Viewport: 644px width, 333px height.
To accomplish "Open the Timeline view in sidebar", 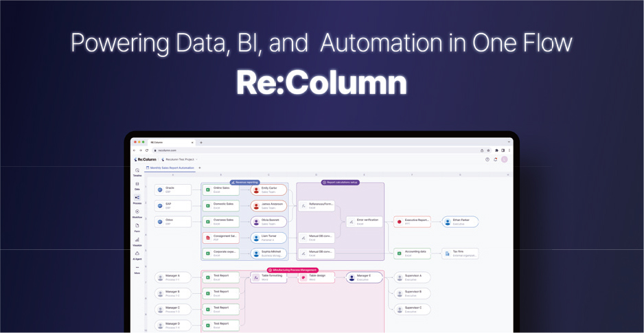I will click(137, 172).
